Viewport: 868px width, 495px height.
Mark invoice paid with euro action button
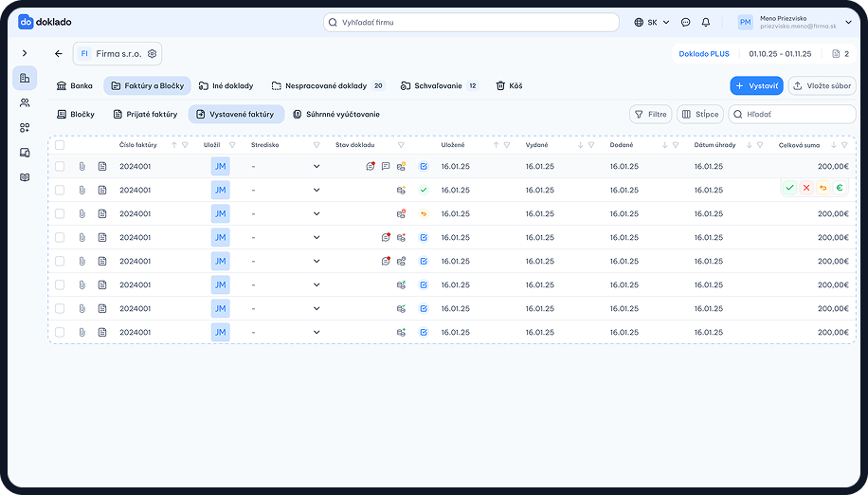pyautogui.click(x=840, y=188)
